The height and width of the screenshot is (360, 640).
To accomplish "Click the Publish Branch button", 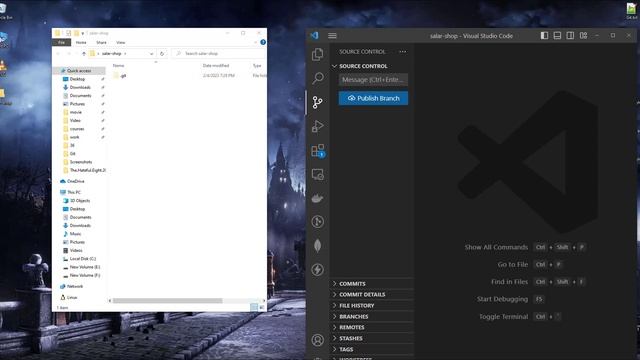I will point(373,98).
